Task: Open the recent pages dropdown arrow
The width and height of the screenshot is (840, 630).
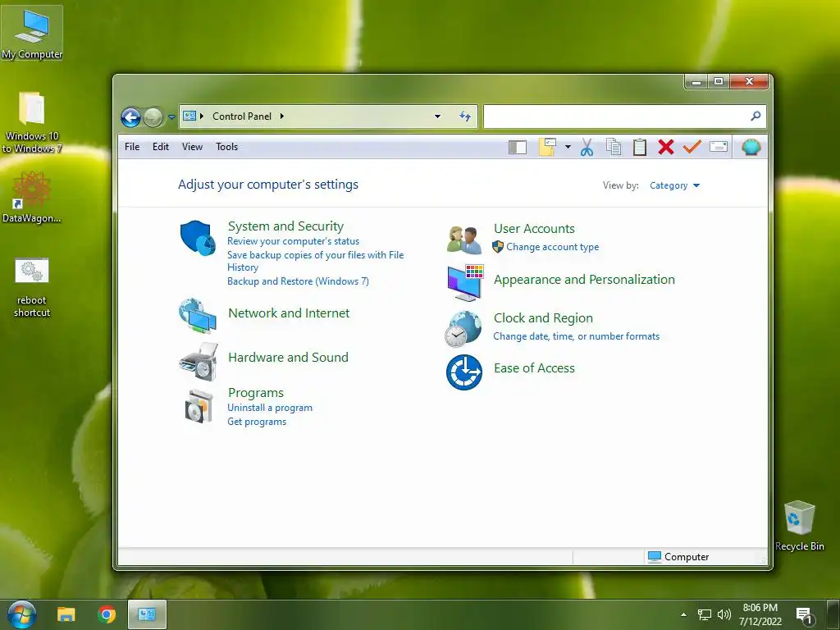Action: (x=171, y=116)
